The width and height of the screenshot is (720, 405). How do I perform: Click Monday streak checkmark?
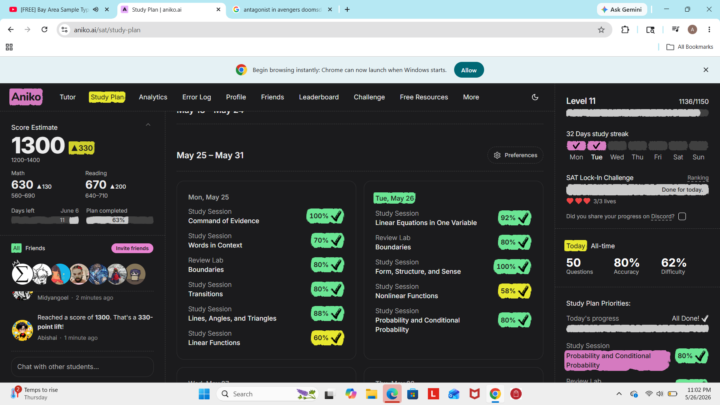(576, 146)
